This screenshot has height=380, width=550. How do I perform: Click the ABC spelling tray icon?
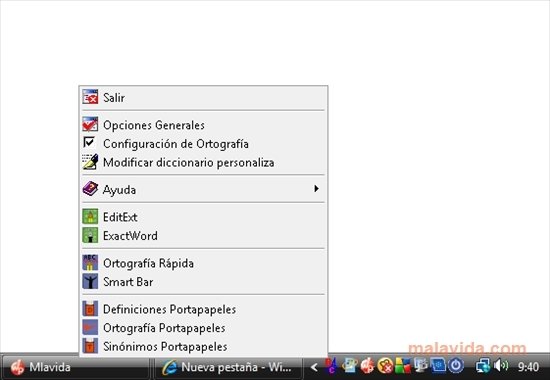tap(330, 366)
